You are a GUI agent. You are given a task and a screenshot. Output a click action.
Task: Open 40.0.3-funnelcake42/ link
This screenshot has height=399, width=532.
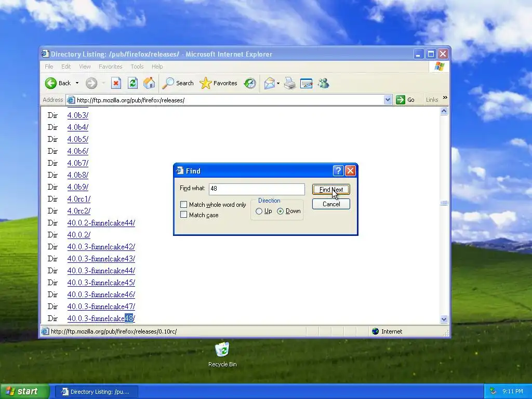pos(101,247)
